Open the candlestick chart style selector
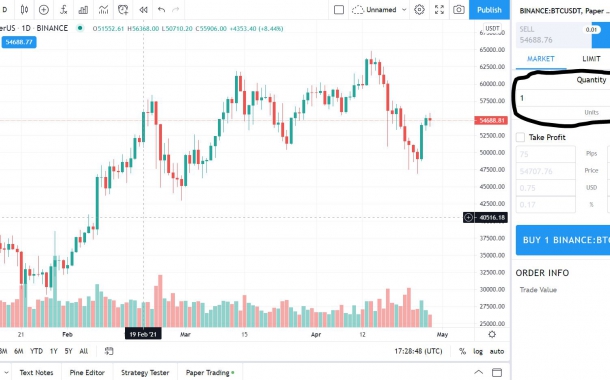The height and width of the screenshot is (380, 610). 24,10
